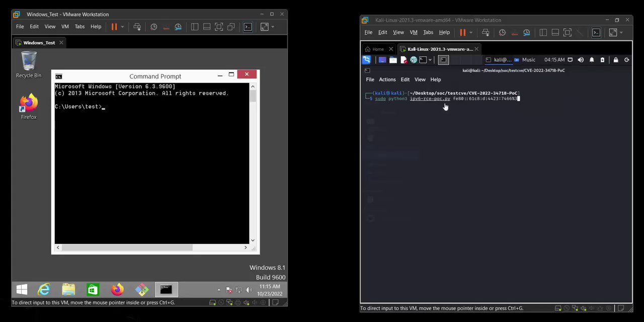This screenshot has width=644, height=322.
Task: Open the terminal launcher dropdown on Kali panel
Action: (x=431, y=59)
